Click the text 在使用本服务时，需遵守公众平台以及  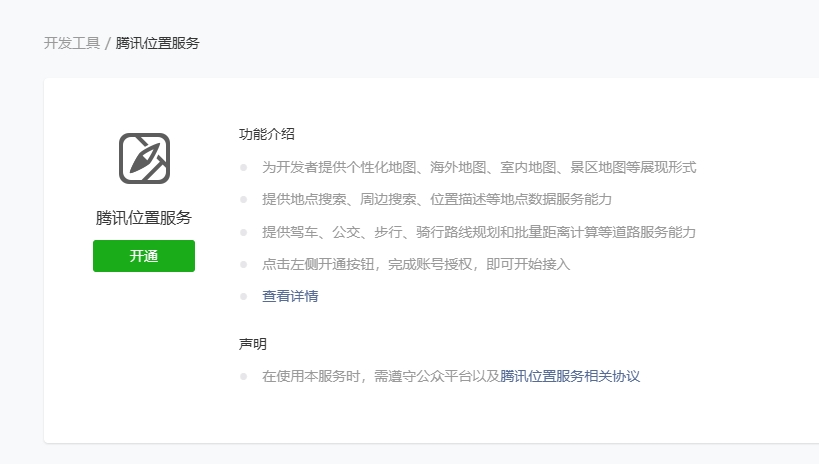[x=381, y=376]
